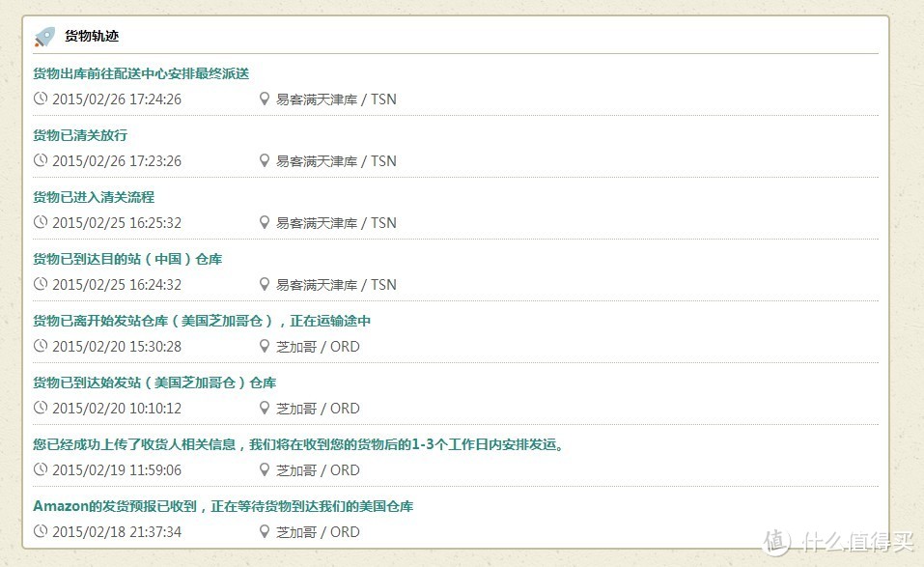Click the 货物轨迹 panel heading
The height and width of the screenshot is (567, 924).
pyautogui.click(x=92, y=36)
